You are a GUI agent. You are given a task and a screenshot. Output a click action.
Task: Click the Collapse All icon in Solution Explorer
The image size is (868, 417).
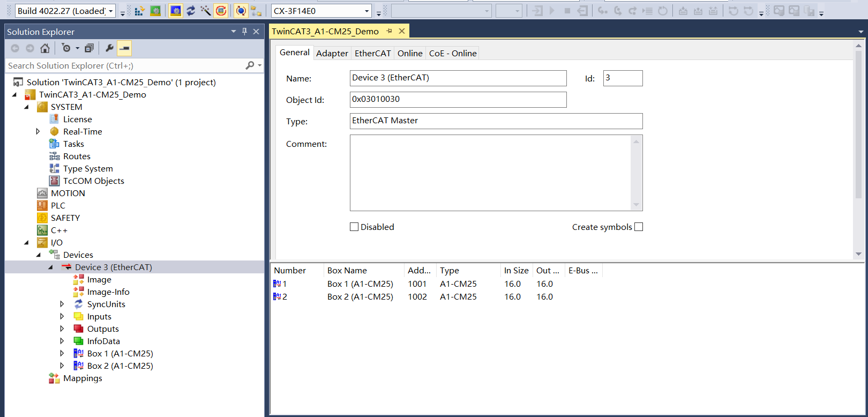pos(89,48)
